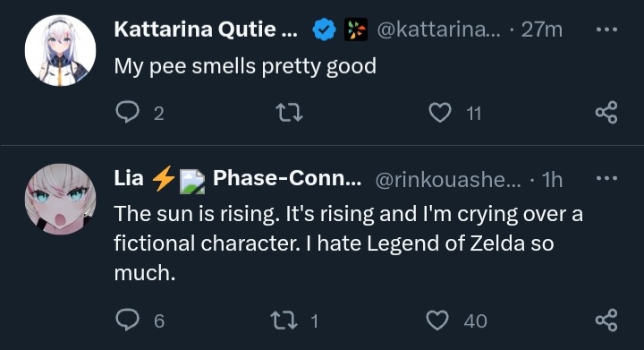Open Kattarina Qutie's profile picture

tap(61, 50)
